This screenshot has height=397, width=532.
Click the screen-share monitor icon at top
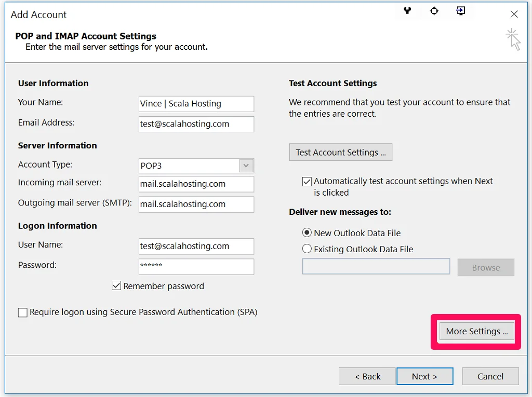coord(461,11)
